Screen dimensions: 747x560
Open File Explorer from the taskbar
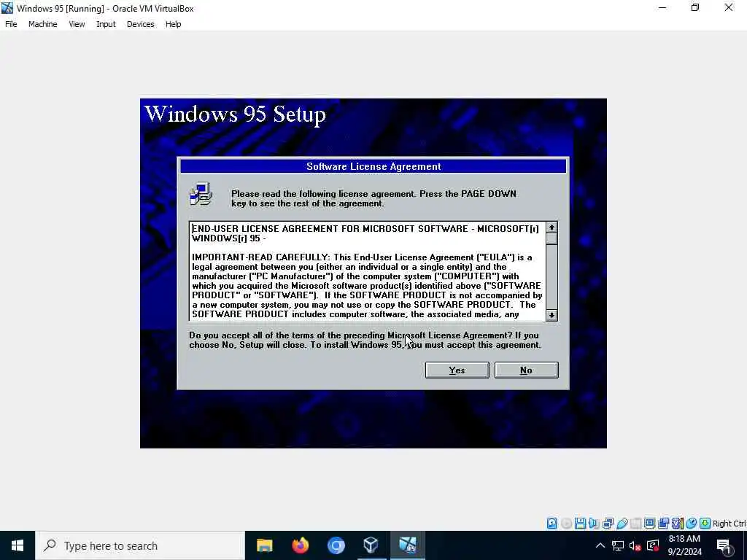[x=264, y=545]
